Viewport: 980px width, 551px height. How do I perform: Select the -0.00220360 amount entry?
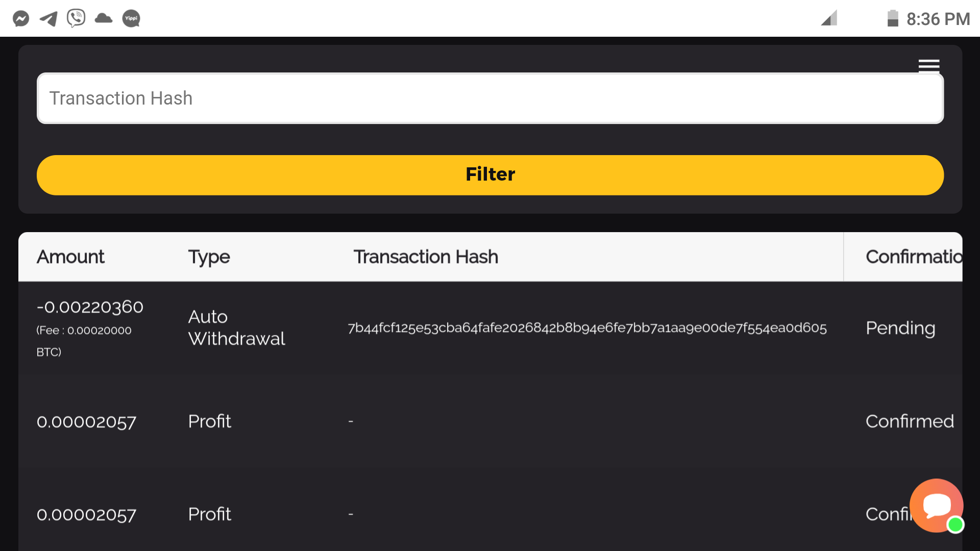[90, 307]
